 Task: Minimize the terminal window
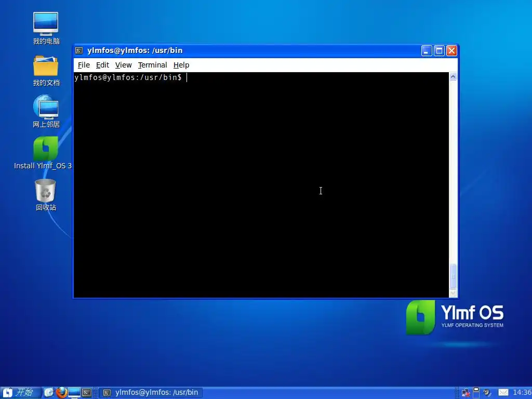tap(427, 50)
